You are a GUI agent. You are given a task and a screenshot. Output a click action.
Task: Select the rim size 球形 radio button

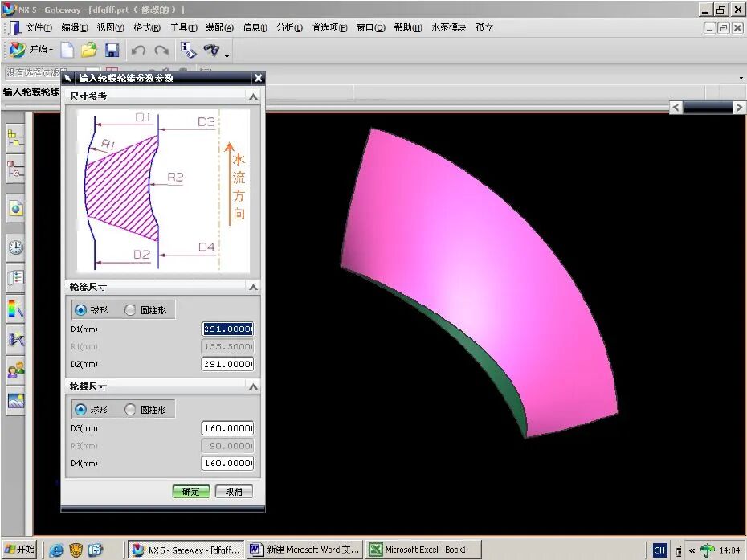pyautogui.click(x=80, y=310)
